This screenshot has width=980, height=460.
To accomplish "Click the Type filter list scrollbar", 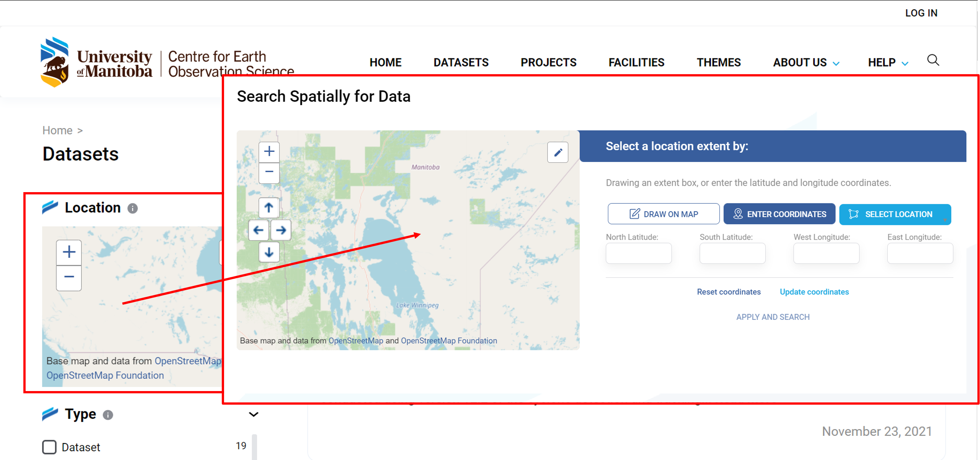I will [254, 447].
